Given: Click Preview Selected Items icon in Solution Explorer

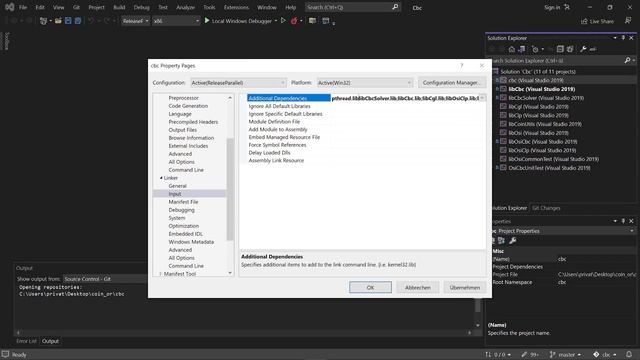Looking at the screenshot, I should (x=593, y=49).
